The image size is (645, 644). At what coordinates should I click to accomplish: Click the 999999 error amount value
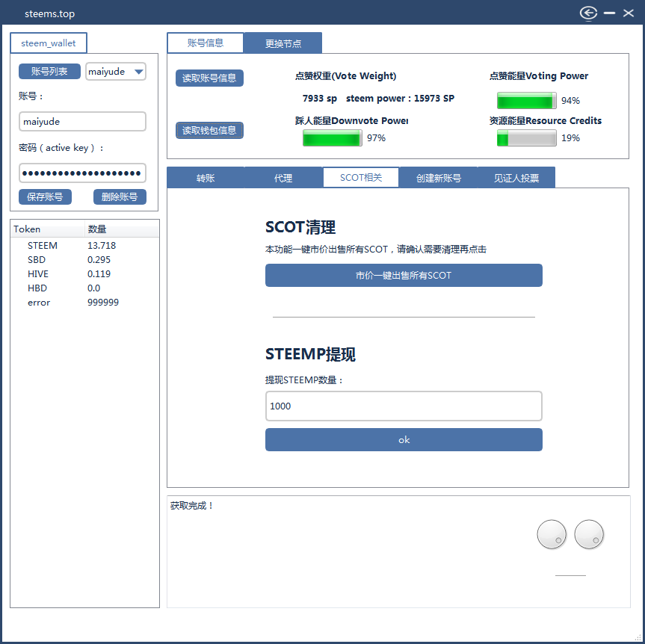point(103,303)
